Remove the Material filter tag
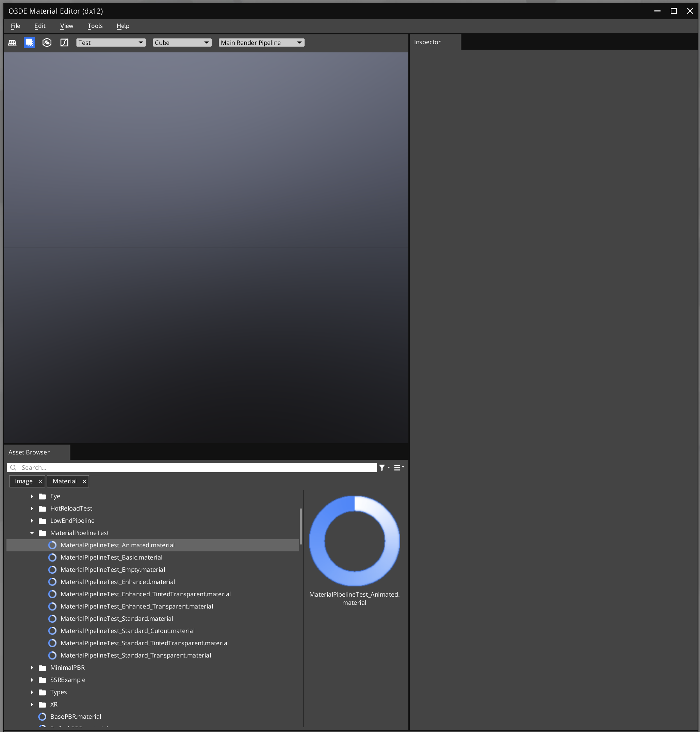 pyautogui.click(x=84, y=481)
